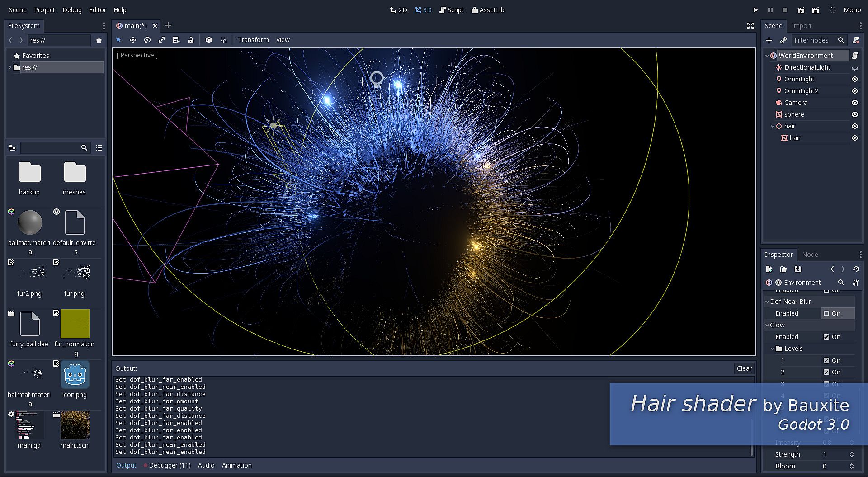This screenshot has width=868, height=477.
Task: Select the Scale mode tool
Action: coord(162,40)
